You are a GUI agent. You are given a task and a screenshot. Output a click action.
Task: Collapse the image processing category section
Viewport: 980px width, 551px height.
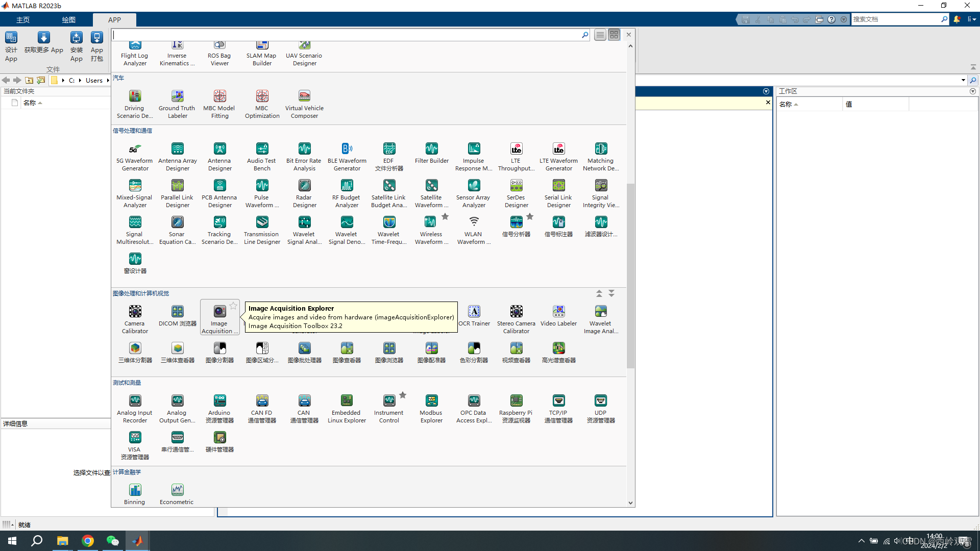[599, 293]
